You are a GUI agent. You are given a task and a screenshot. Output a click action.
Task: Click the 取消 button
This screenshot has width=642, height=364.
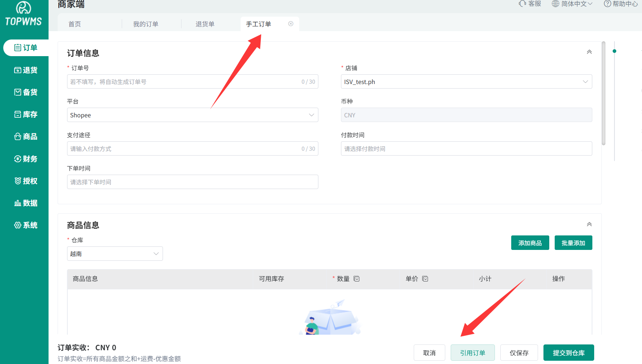pos(429,353)
